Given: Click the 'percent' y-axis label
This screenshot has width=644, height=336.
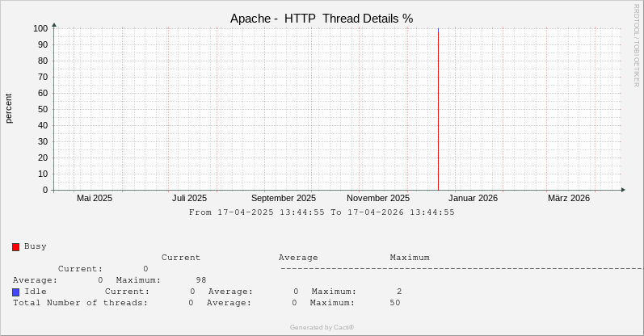Looking at the screenshot, I should click(9, 108).
